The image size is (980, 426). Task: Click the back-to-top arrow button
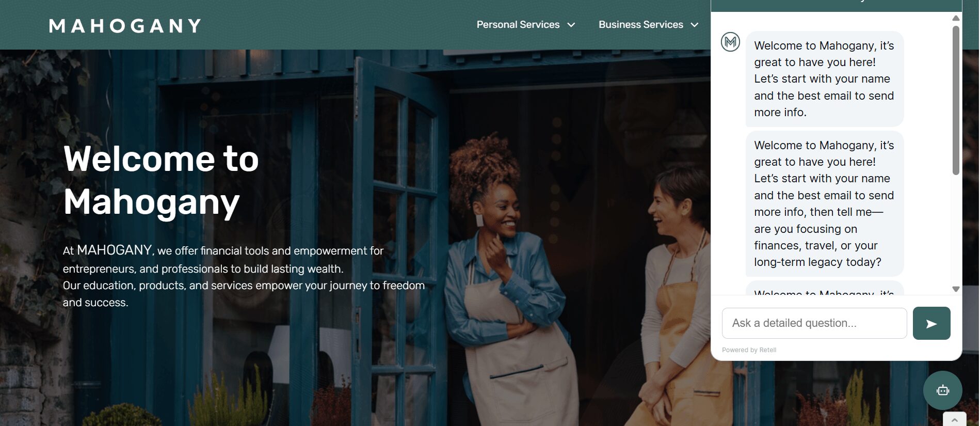click(x=954, y=419)
